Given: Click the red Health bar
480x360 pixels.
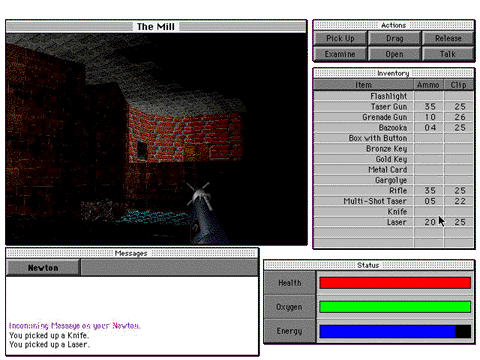Looking at the screenshot, I should tap(395, 283).
